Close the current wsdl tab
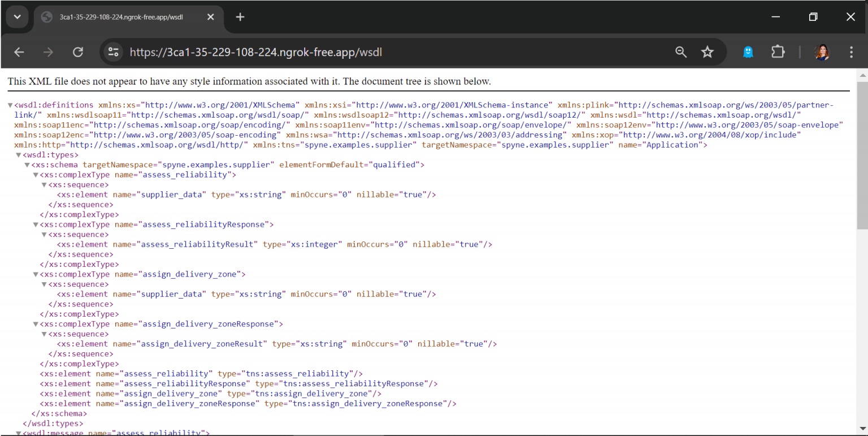The height and width of the screenshot is (436, 868). point(211,17)
